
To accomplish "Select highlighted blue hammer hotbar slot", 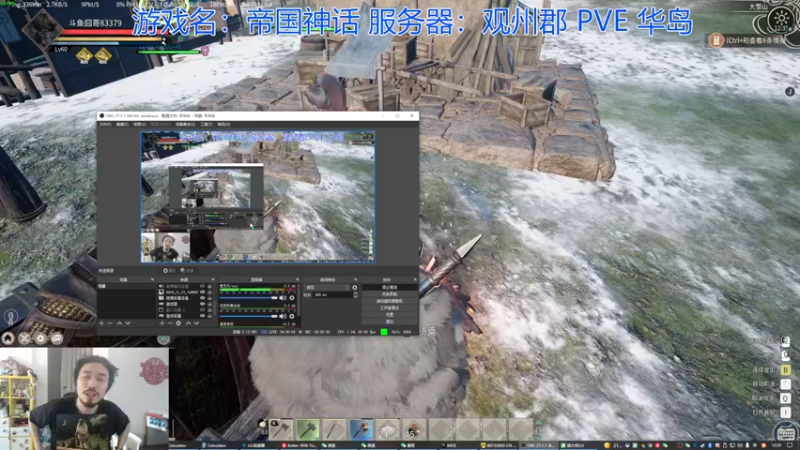I will click(361, 430).
